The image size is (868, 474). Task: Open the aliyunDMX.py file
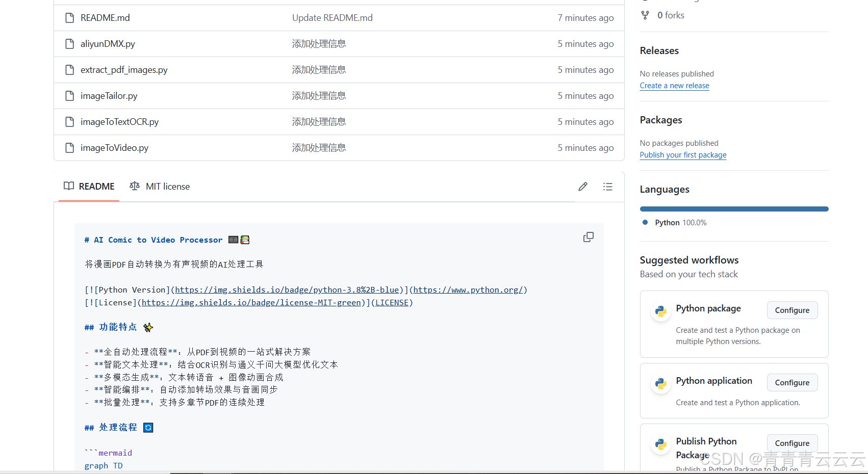pos(108,44)
